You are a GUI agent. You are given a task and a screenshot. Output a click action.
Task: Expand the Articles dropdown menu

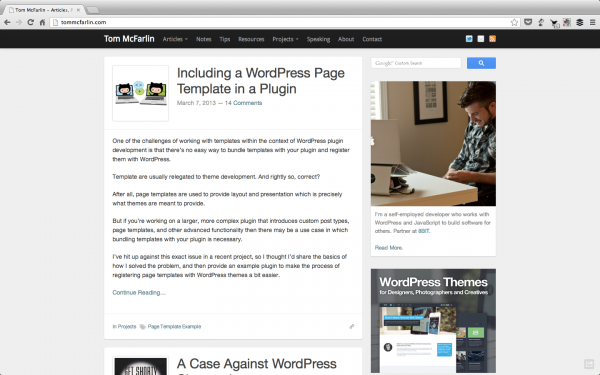click(x=175, y=39)
